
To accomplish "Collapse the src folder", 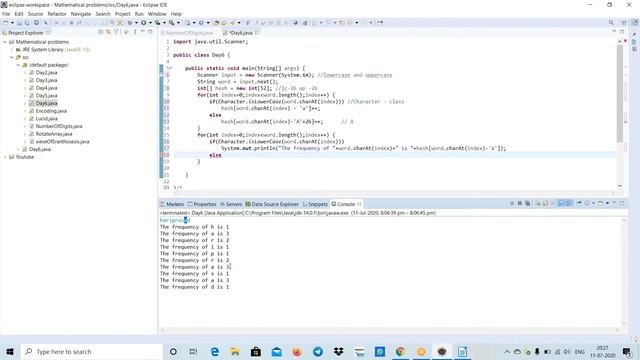I will [12, 58].
